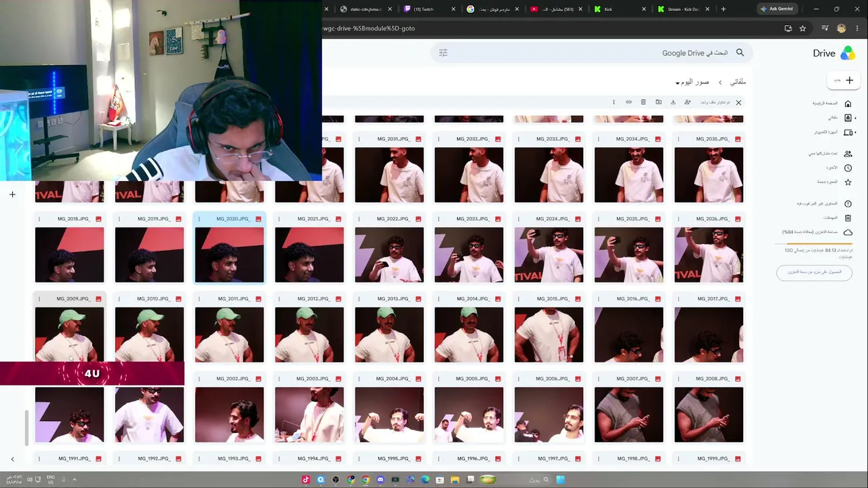The image size is (868, 488).
Task: Click the Get more storage button
Action: [x=814, y=272]
